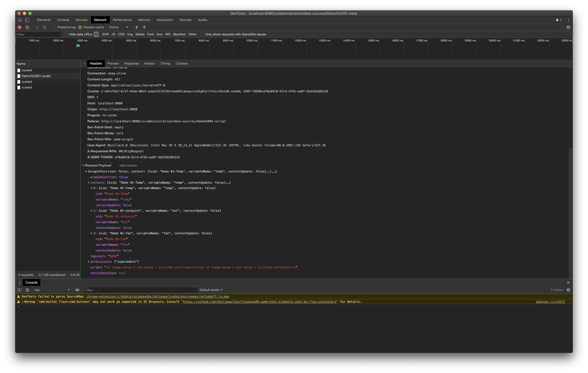Create live expression with the eye icon
Image resolution: width=588 pixels, height=373 pixels.
tap(77, 290)
